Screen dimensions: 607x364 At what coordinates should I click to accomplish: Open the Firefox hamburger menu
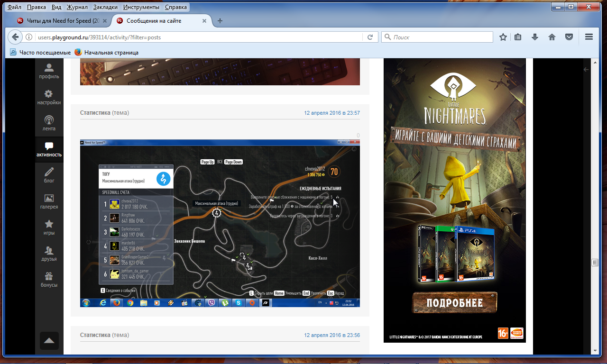point(589,37)
